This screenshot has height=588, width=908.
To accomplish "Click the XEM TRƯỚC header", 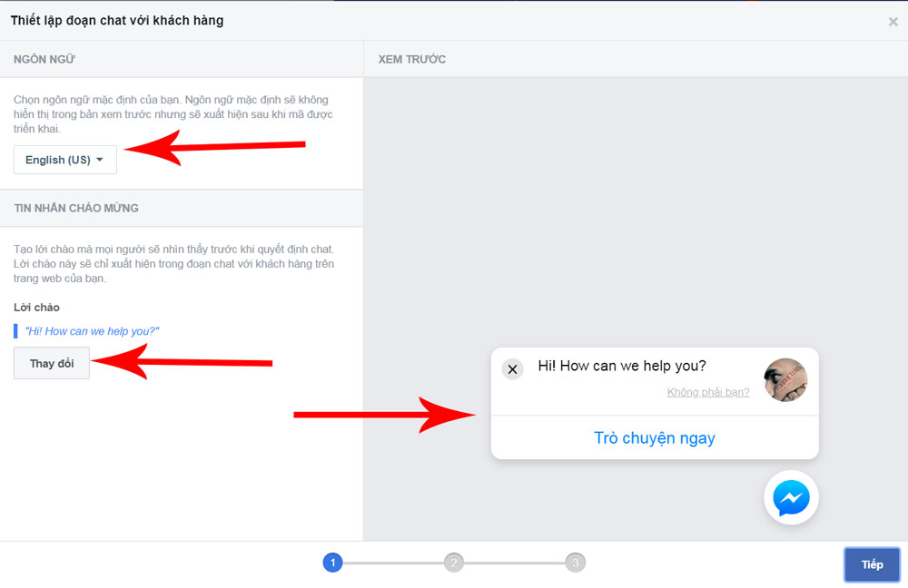I will [411, 59].
